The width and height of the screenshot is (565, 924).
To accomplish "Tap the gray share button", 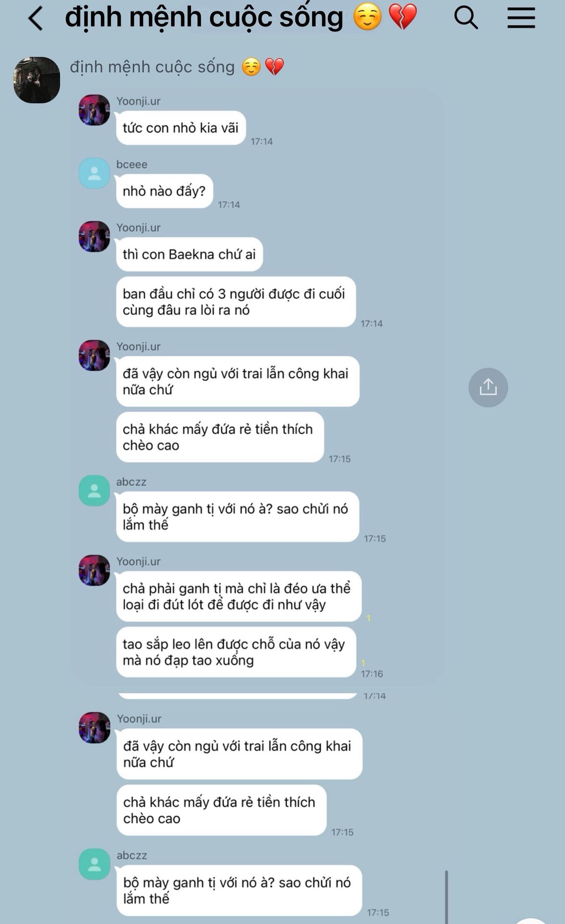I will (x=488, y=387).
